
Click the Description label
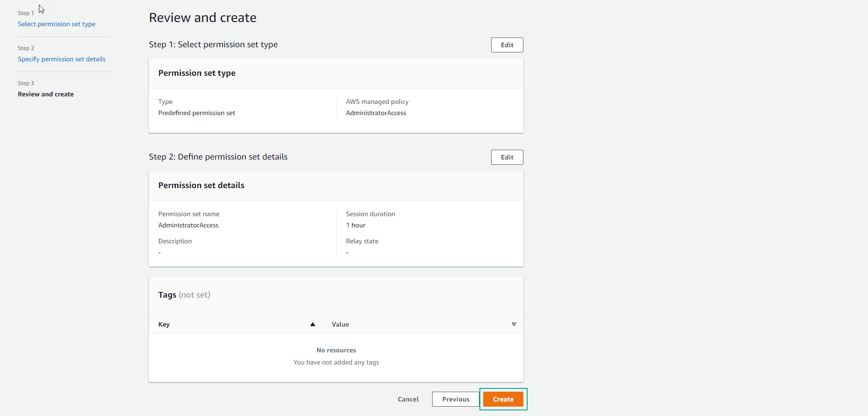(175, 241)
